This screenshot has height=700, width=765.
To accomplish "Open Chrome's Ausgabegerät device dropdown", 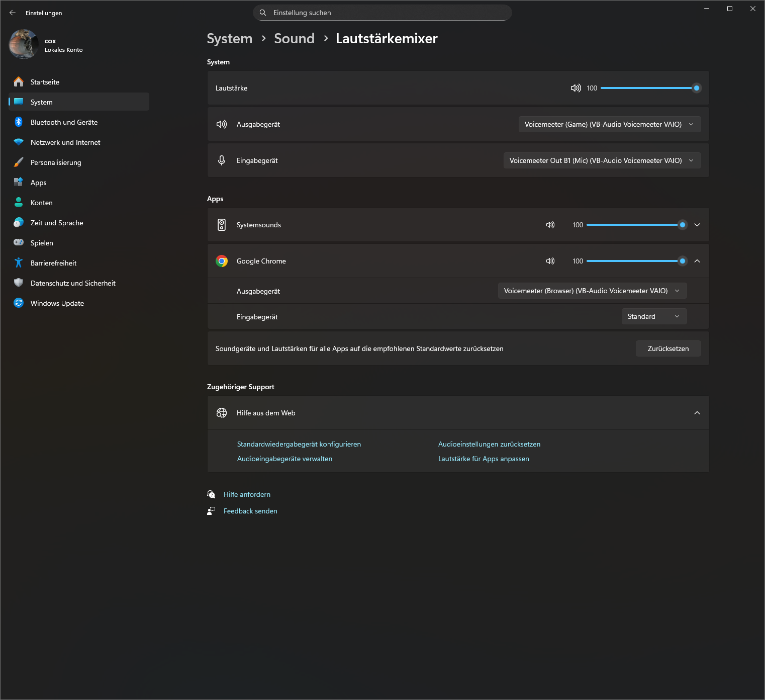I will [x=592, y=291].
